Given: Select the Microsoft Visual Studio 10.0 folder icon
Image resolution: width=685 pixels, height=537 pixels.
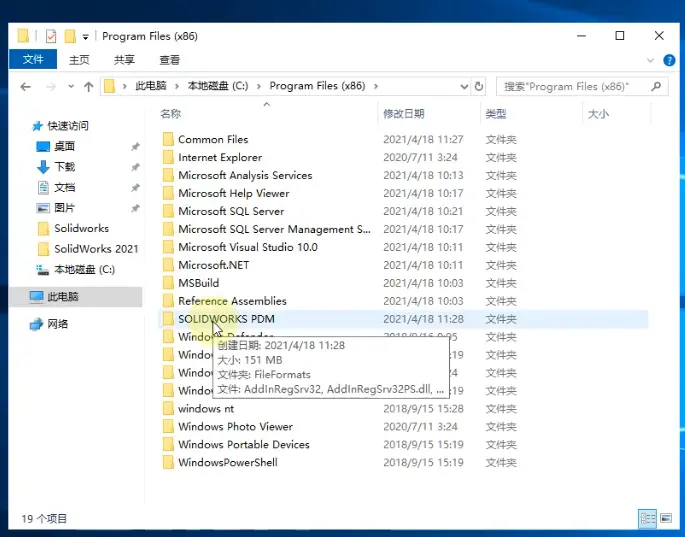Looking at the screenshot, I should (168, 247).
